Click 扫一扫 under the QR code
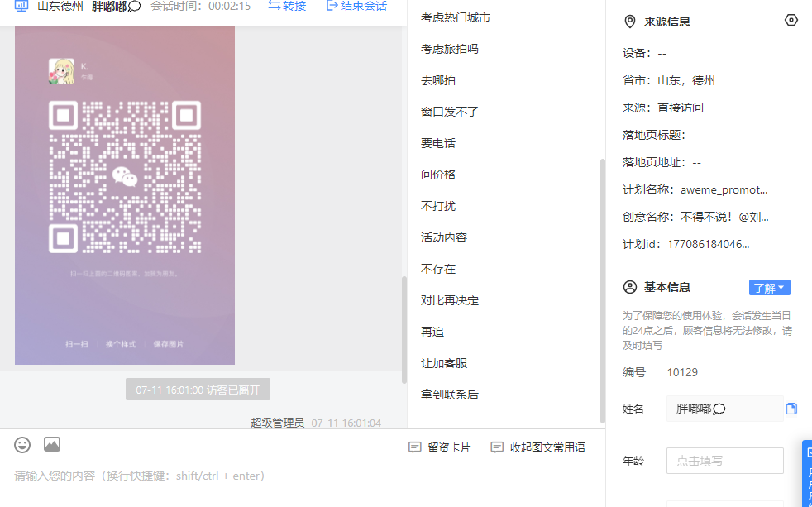 [x=77, y=344]
